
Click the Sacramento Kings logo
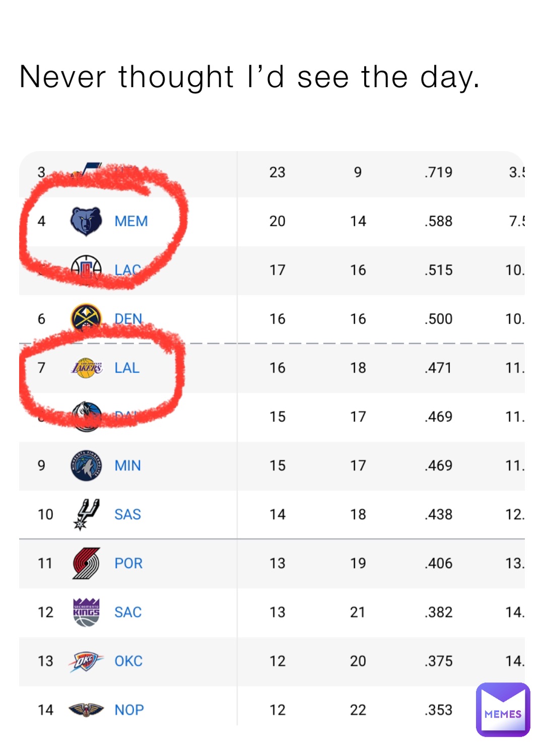(x=86, y=612)
